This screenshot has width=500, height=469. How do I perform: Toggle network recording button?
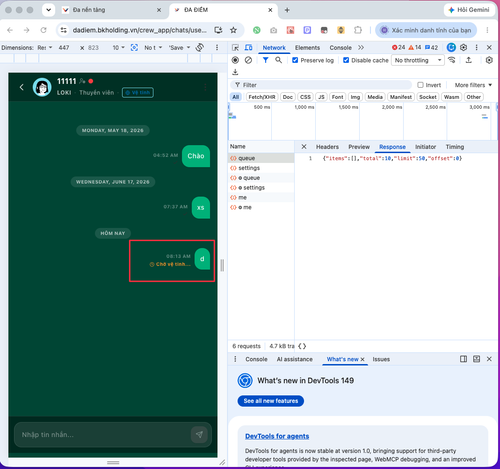(235, 60)
